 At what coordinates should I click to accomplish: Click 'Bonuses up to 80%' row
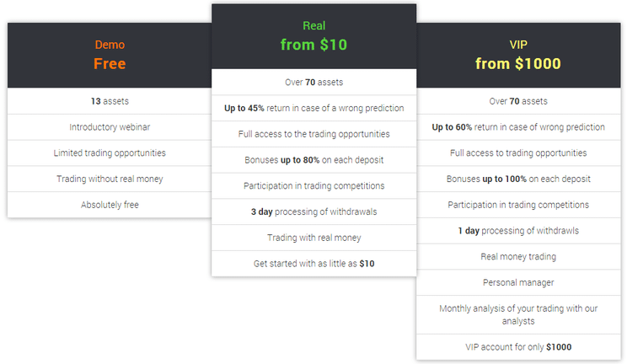click(313, 160)
